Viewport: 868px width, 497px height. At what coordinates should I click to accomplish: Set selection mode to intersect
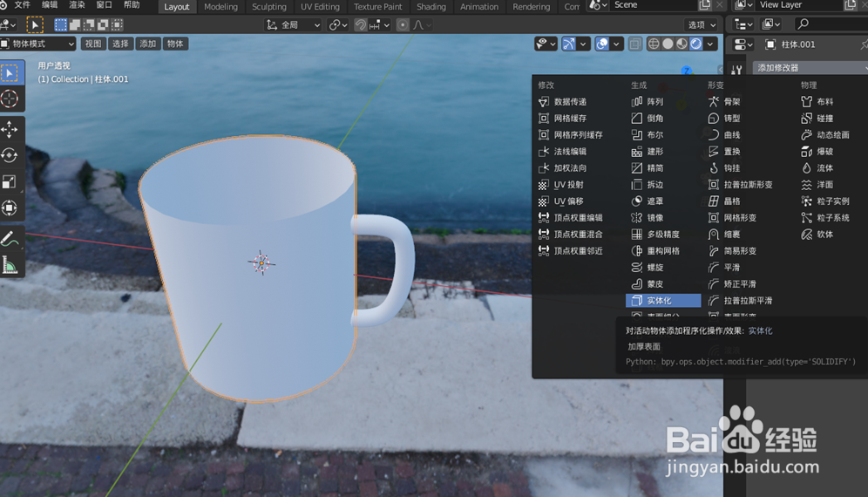point(118,25)
